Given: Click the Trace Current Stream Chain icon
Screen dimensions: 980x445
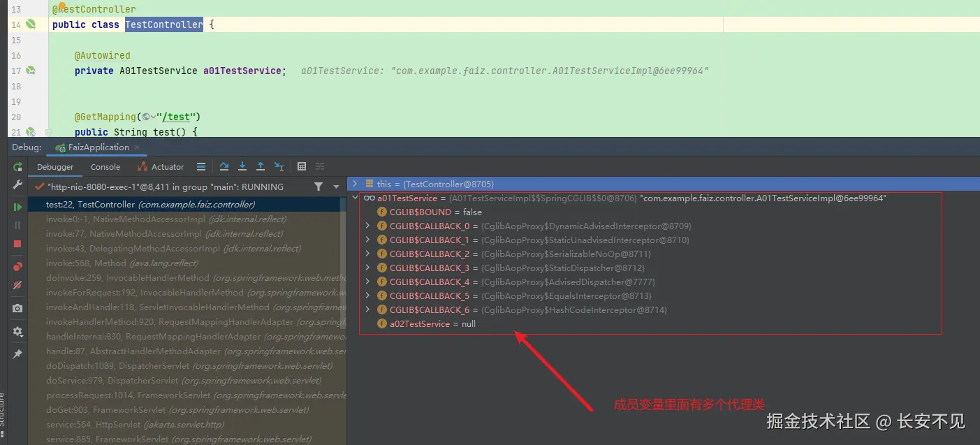Looking at the screenshot, I should point(320,167).
